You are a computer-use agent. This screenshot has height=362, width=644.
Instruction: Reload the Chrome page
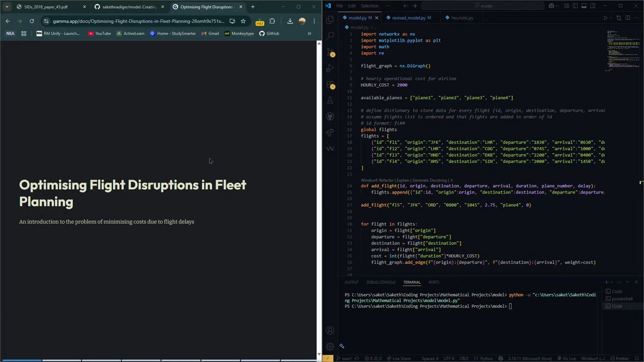tap(32, 21)
